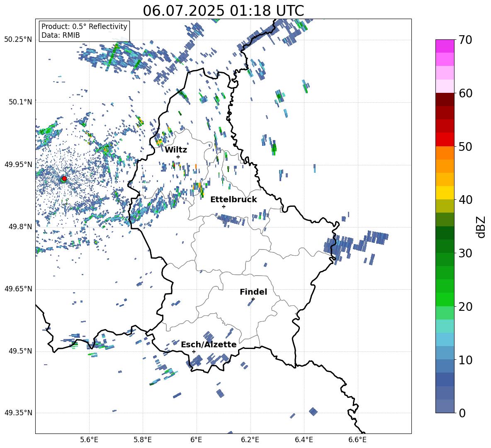Image resolution: width=491 pixels, height=448 pixels.
Task: Click the 5.8°E longitude label
Action: pyautogui.click(x=143, y=440)
